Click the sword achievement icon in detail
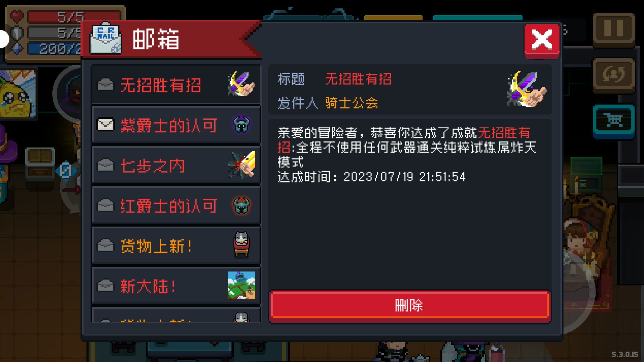Image resolution: width=644 pixels, height=362 pixels. pos(526,89)
